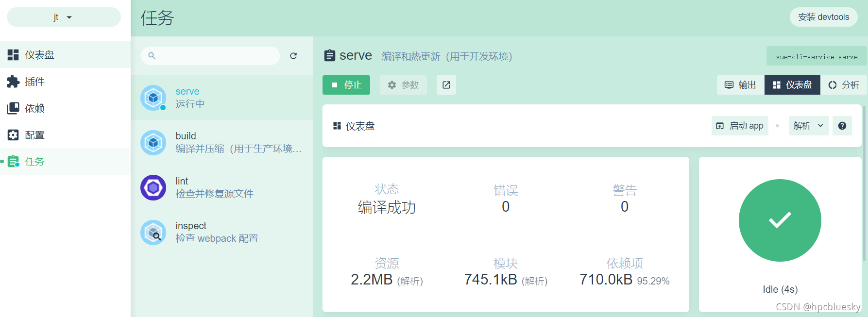
Task: Click the inspect webpack magnifier icon
Action: click(153, 232)
